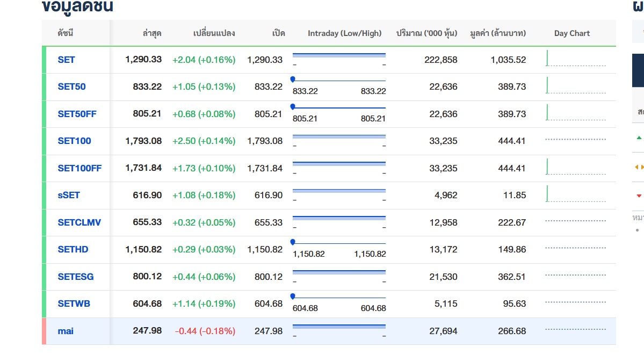Viewport: 644px width, 354px height.
Task: Click the SETWB intraday range marker dot
Action: tap(293, 296)
